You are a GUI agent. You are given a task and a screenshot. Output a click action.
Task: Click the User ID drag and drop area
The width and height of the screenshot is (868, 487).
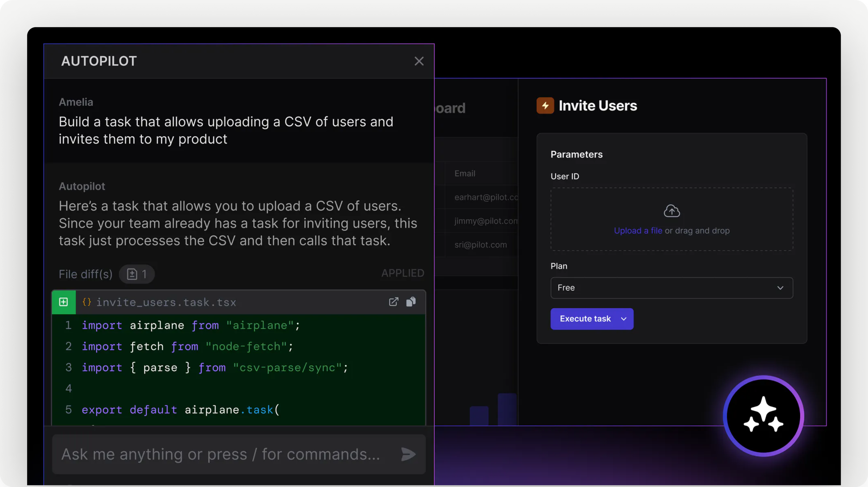[671, 219]
